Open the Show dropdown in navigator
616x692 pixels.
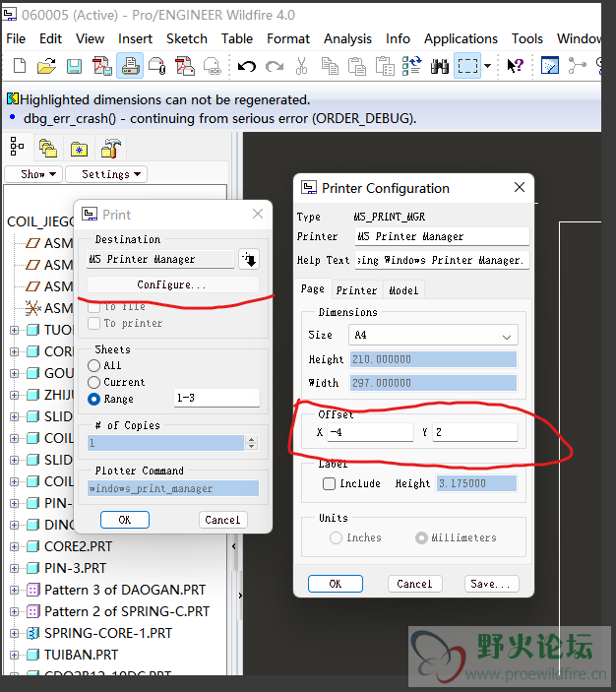coord(33,174)
